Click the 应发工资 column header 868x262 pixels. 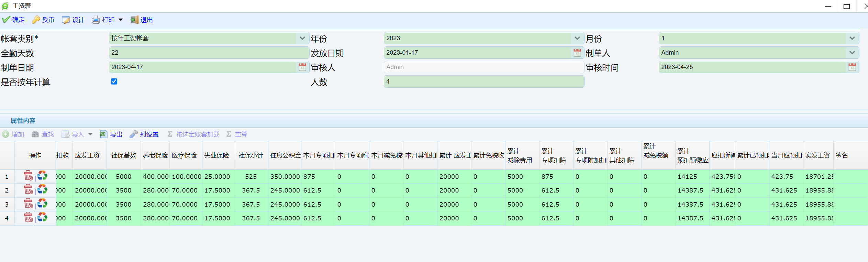87,155
